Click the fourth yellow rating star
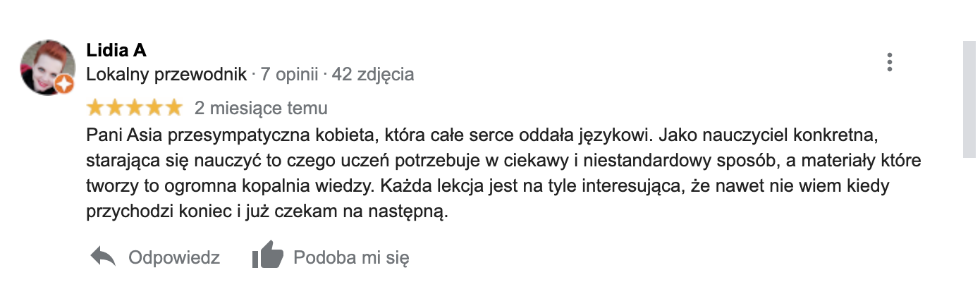 pos(154,109)
